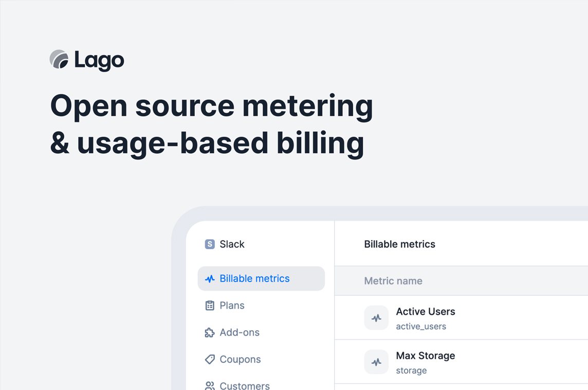Open the Coupons page

coord(240,360)
